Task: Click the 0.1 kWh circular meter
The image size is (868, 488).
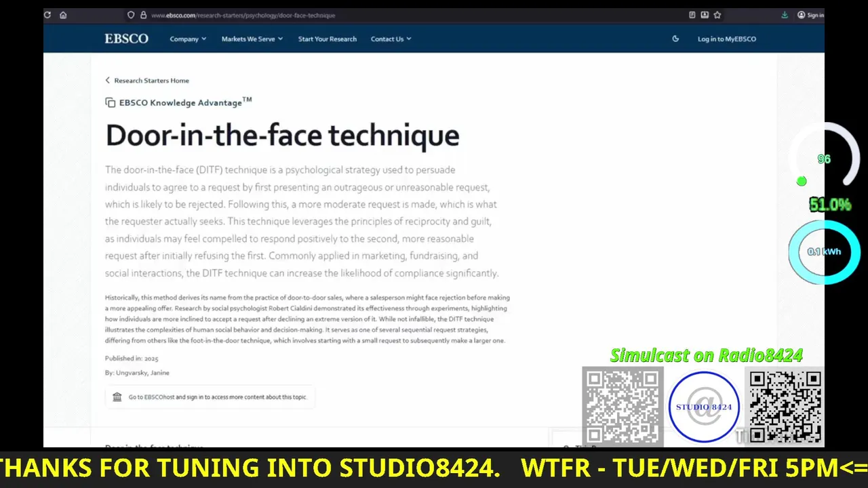Action: coord(824,251)
